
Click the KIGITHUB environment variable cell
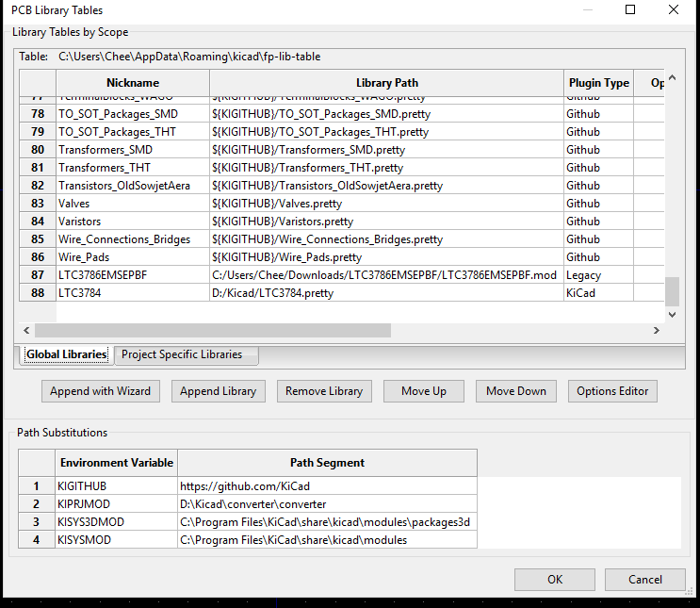[117, 486]
